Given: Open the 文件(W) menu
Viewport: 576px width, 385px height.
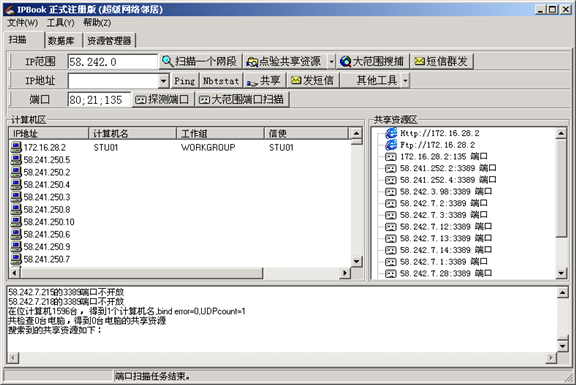Looking at the screenshot, I should [x=22, y=23].
